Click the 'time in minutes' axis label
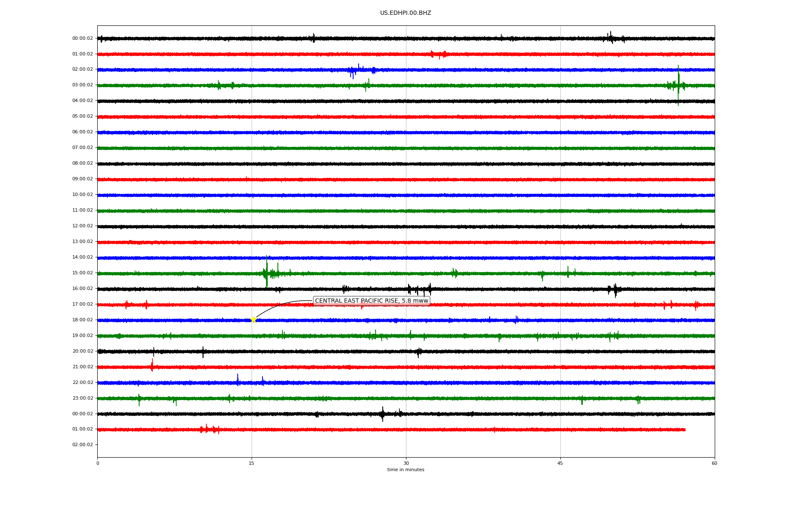Screen dimensions: 812x508 click(x=406, y=470)
